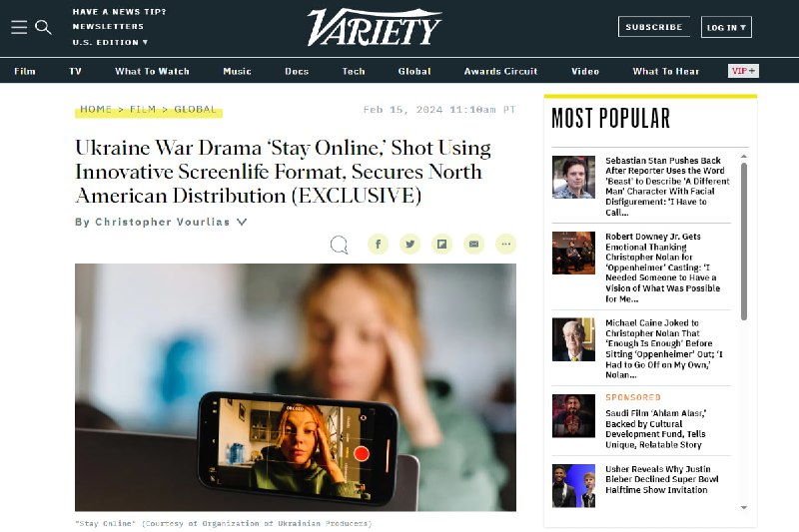Open the Sebastian Stan popular story
799x532 pixels.
coord(667,187)
